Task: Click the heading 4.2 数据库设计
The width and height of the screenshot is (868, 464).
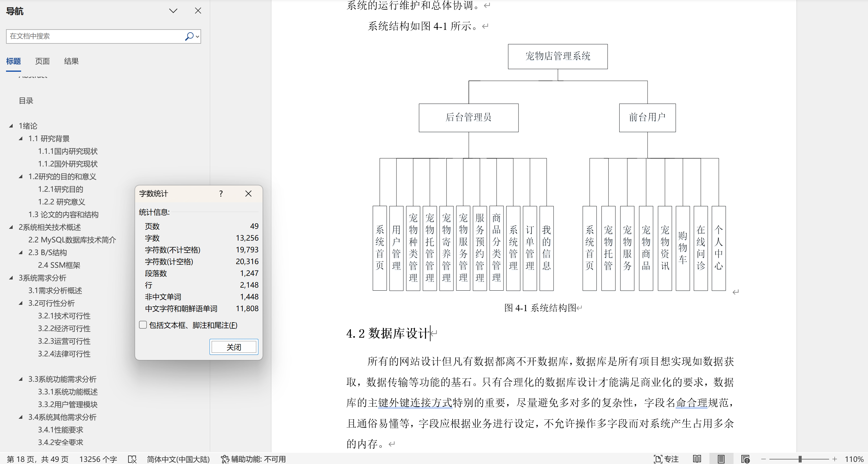Action: (388, 333)
